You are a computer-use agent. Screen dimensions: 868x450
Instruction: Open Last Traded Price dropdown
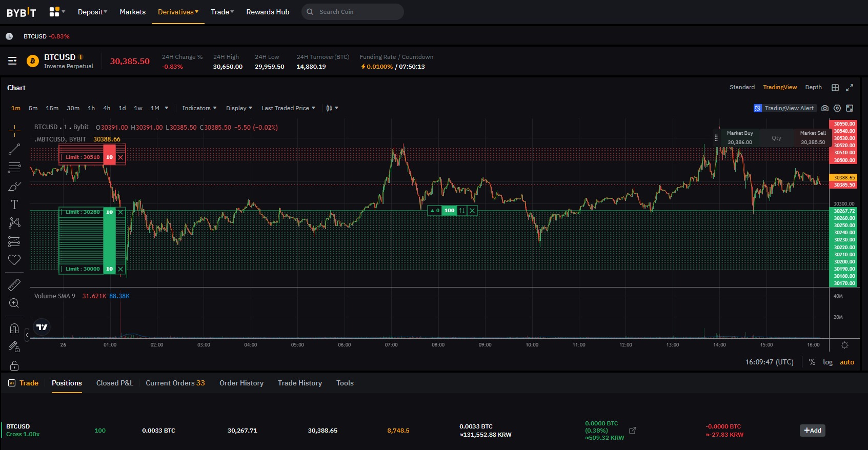[x=289, y=108]
